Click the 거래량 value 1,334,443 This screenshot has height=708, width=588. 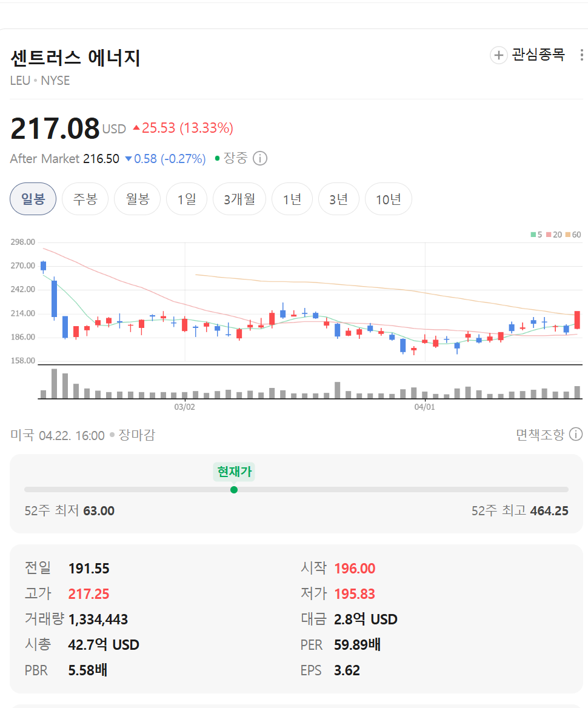click(98, 619)
